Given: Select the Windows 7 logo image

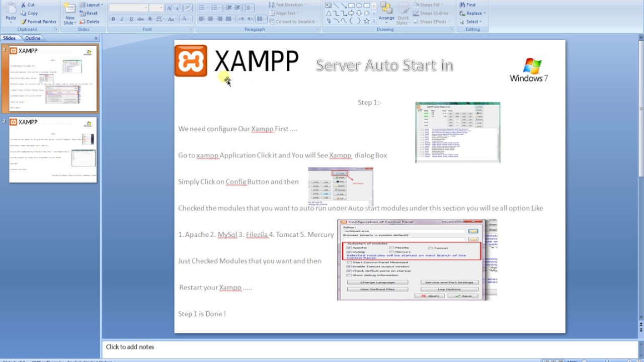Looking at the screenshot, I should click(x=529, y=69).
